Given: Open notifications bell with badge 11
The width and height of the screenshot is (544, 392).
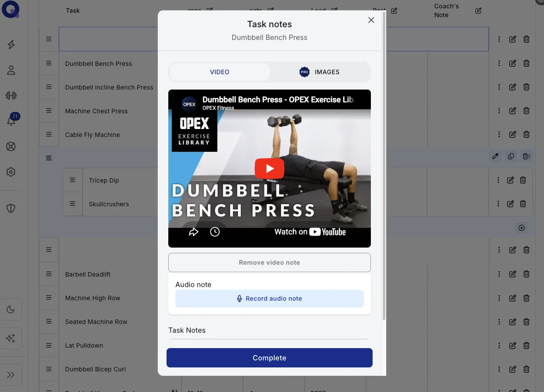Looking at the screenshot, I should tap(11, 121).
